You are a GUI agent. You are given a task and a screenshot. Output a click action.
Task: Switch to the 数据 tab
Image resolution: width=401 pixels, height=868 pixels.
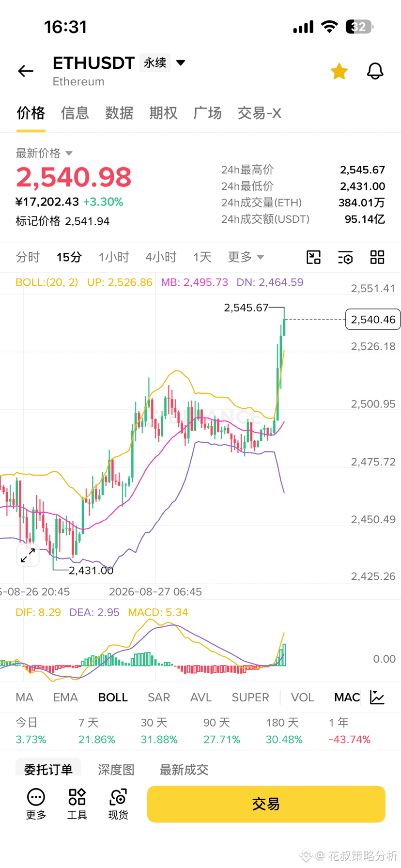coord(119,113)
